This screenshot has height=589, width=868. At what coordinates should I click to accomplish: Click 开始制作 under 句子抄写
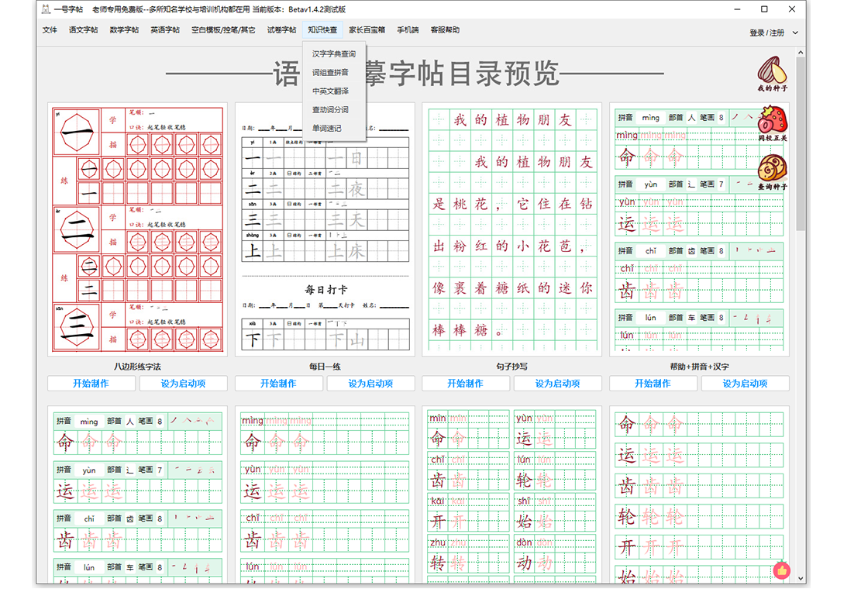[x=465, y=384]
